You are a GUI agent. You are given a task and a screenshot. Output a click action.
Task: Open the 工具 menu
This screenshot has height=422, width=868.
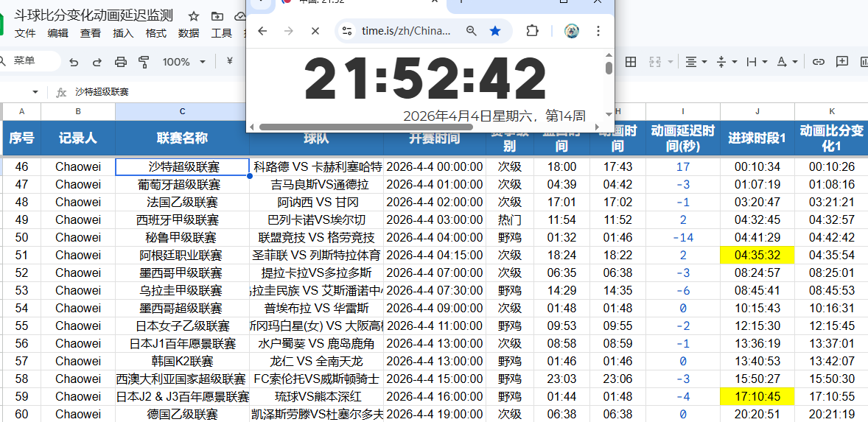pyautogui.click(x=222, y=33)
